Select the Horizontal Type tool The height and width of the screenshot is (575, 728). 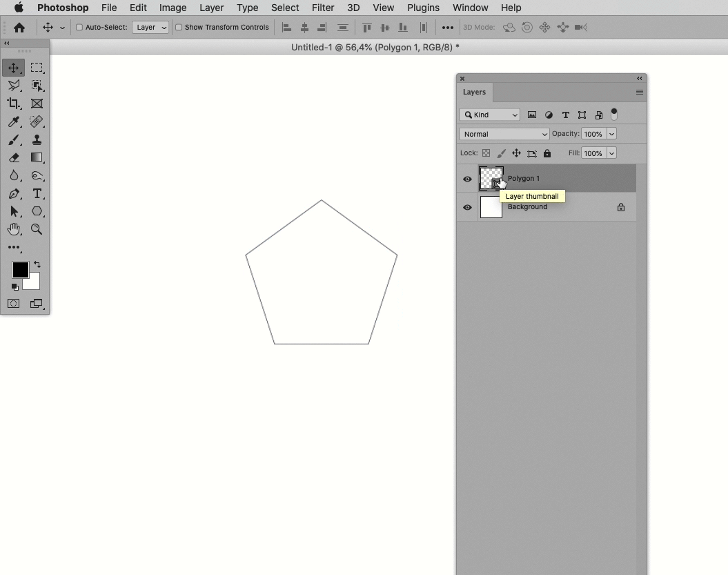[x=37, y=194]
